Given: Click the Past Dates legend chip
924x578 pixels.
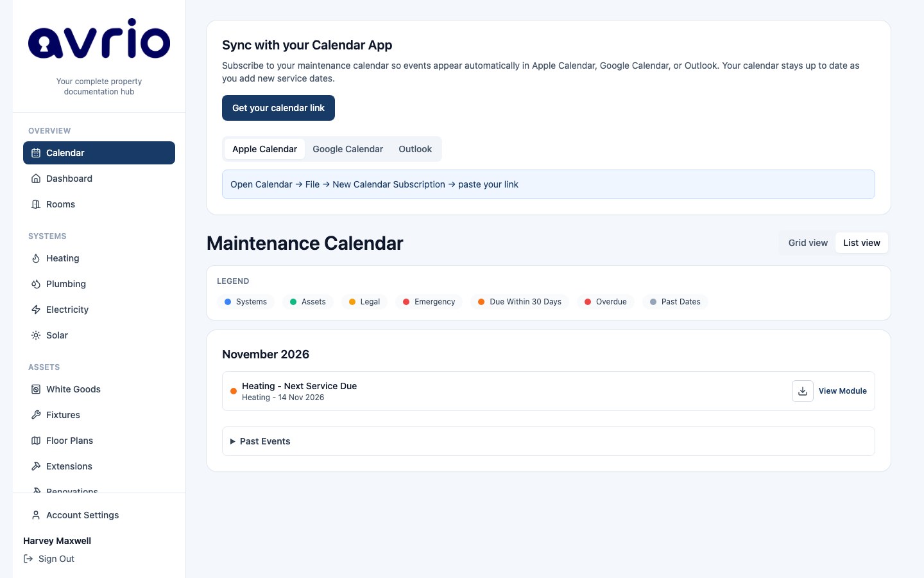Looking at the screenshot, I should pos(675,302).
